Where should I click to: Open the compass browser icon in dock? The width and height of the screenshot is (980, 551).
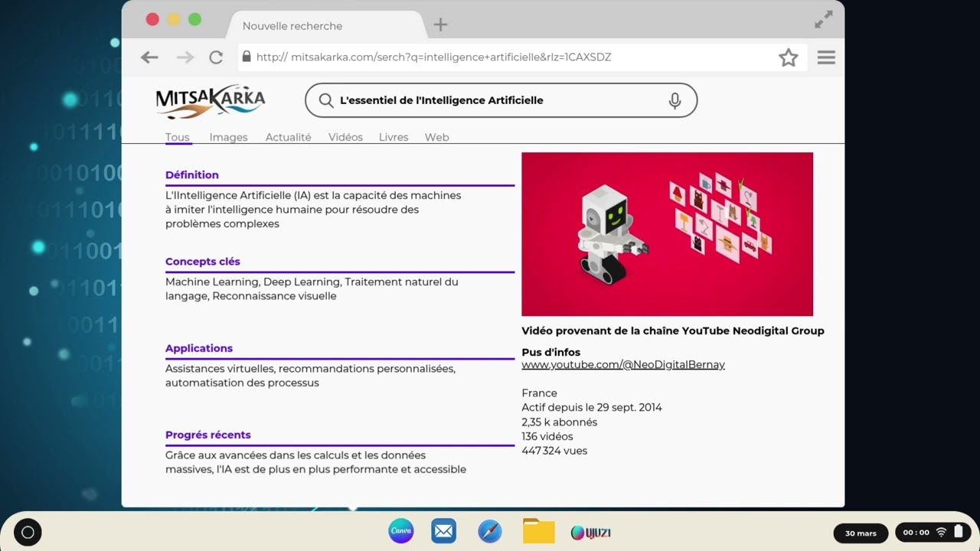[490, 531]
